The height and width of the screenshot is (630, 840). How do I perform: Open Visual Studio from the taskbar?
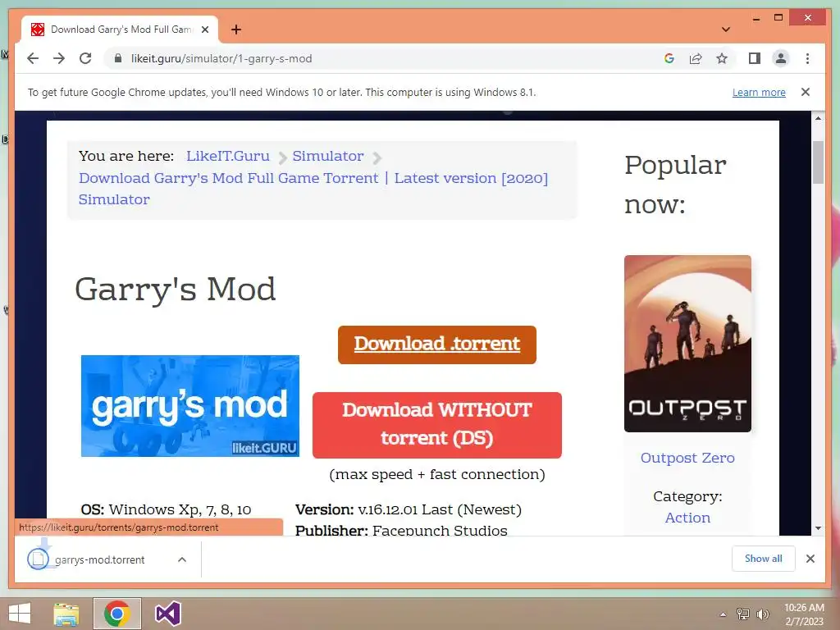pyautogui.click(x=167, y=614)
